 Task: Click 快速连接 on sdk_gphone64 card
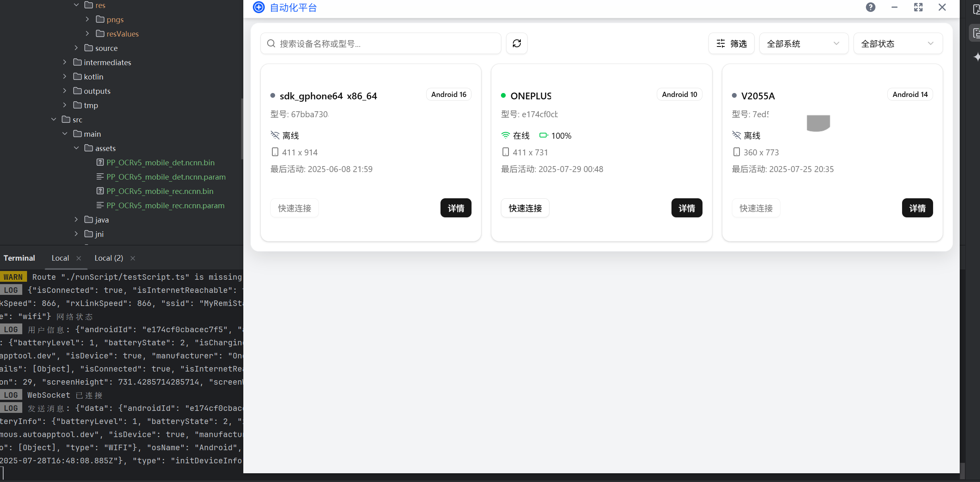pyautogui.click(x=294, y=208)
